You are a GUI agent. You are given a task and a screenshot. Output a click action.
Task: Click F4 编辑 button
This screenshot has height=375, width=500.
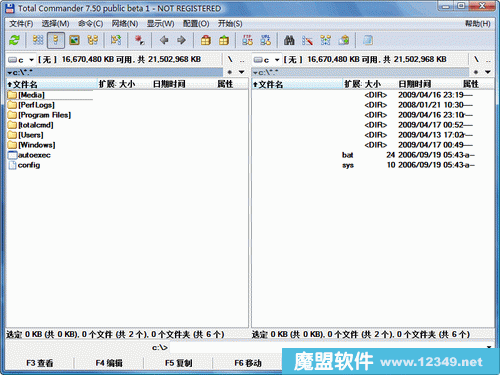[109, 363]
